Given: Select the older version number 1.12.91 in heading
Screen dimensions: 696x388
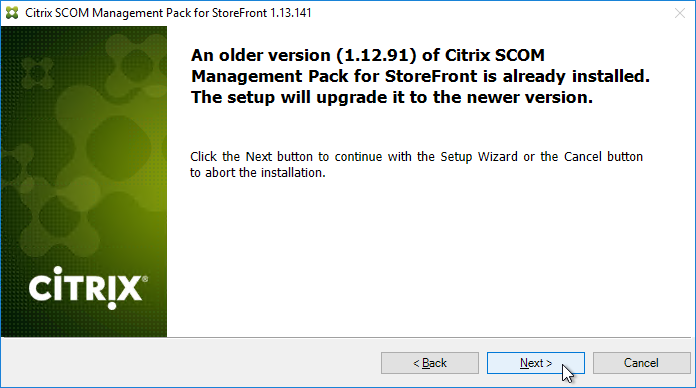Looking at the screenshot, I should (x=376, y=55).
